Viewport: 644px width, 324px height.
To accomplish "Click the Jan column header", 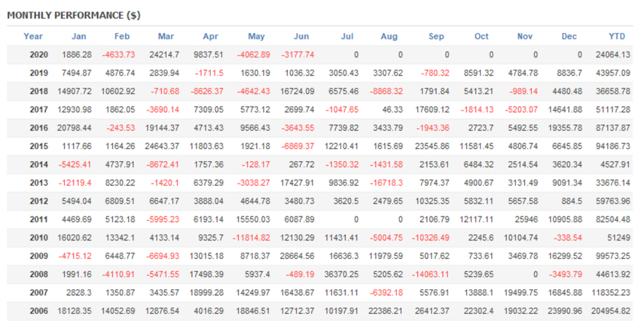I will 79,37.
